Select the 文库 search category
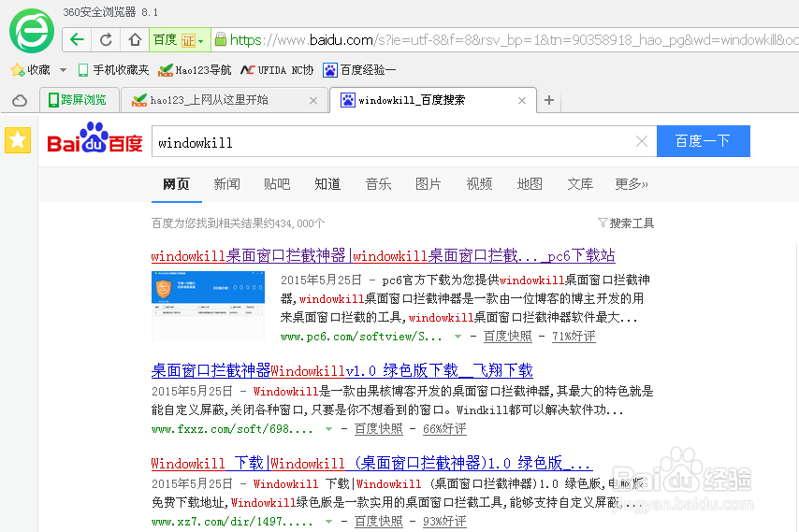 (x=580, y=184)
